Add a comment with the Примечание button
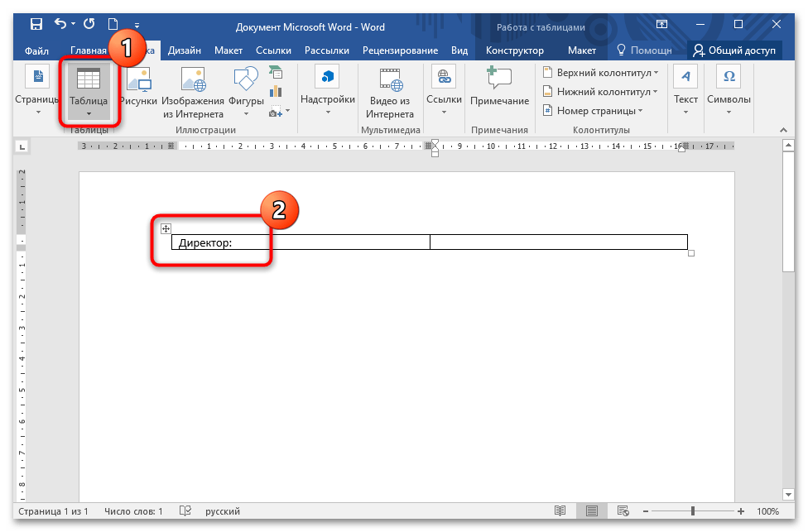 coord(499,87)
